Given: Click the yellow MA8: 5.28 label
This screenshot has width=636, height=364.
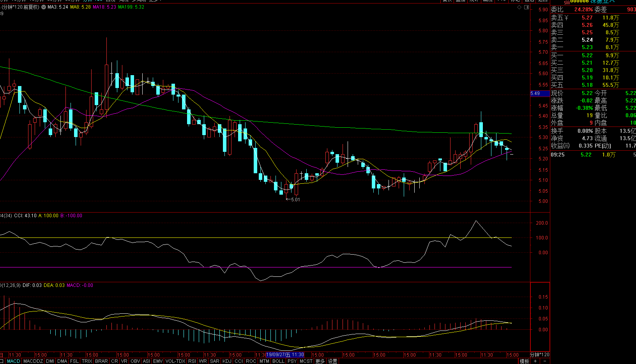Looking at the screenshot, I should click(80, 7).
